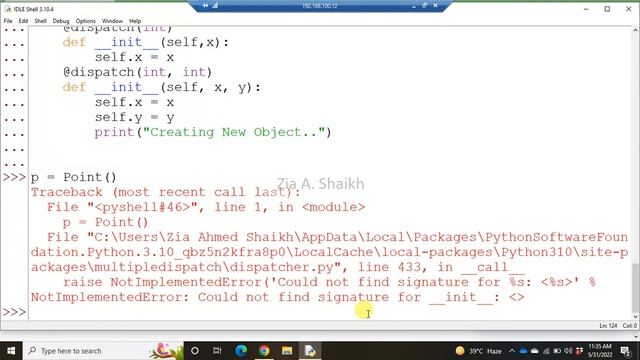Click the 'File "C:\Users\Zia Ahmed Shaikh' path line
This screenshot has width=640, height=360.
click(x=337, y=237)
